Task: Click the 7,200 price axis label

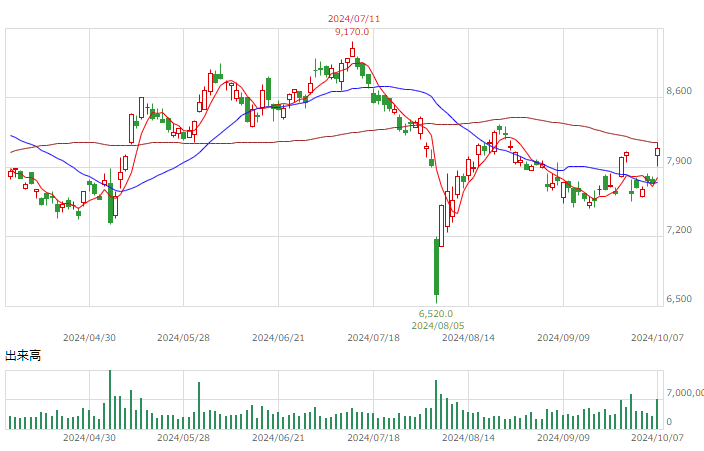Action: [679, 230]
